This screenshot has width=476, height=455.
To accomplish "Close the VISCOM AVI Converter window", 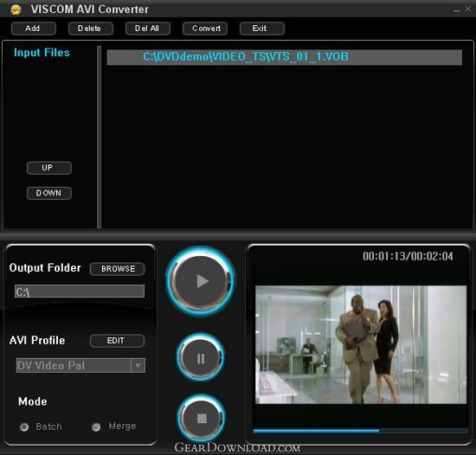I will 468,10.
